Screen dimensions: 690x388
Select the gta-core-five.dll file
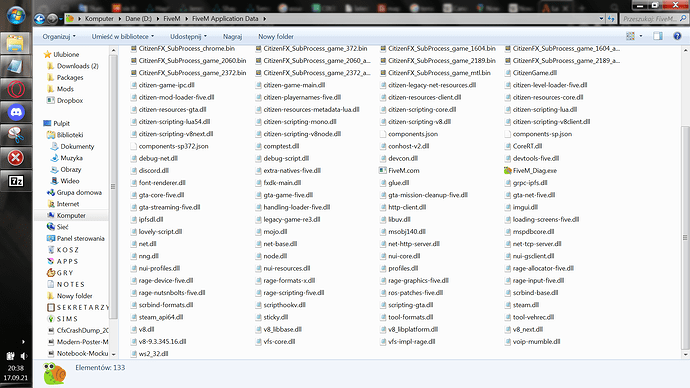coord(161,195)
